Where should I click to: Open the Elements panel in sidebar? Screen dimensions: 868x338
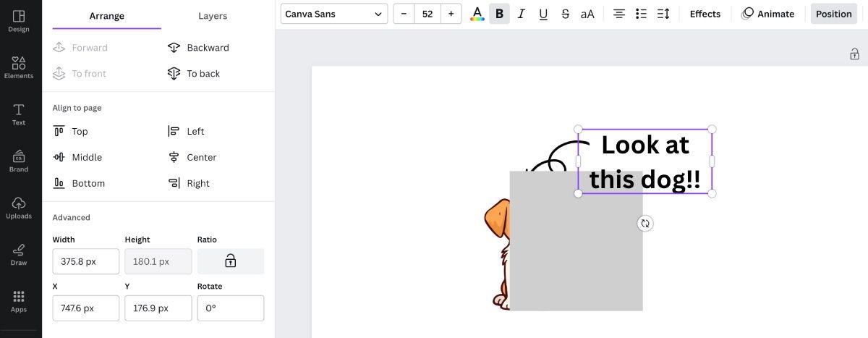(x=19, y=67)
